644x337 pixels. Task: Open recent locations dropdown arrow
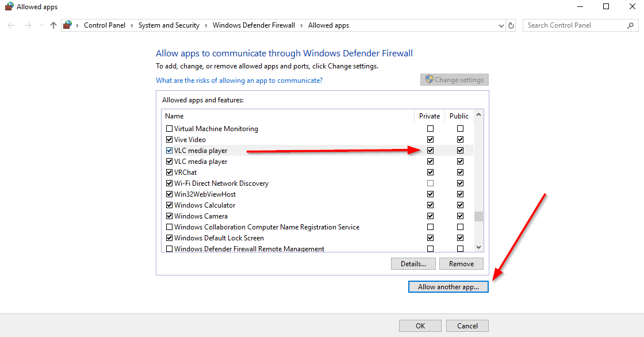[x=41, y=25]
